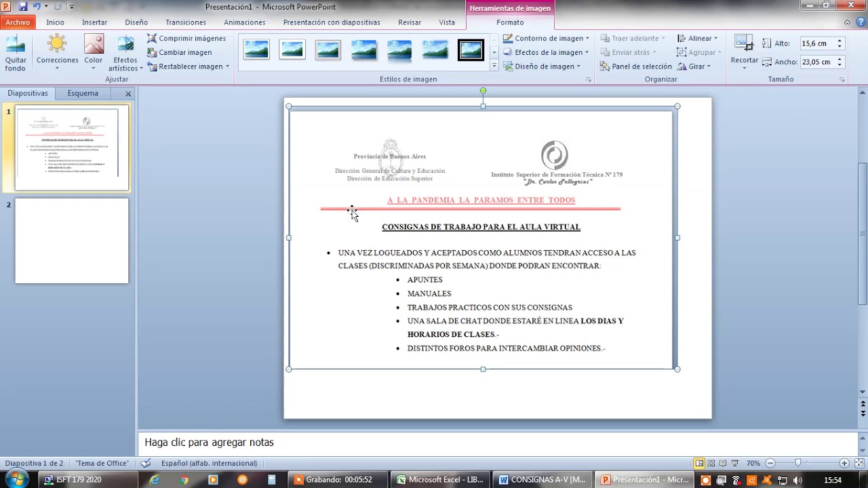Open Microsoft Excel from the taskbar
The image size is (868, 488).
pyautogui.click(x=440, y=480)
